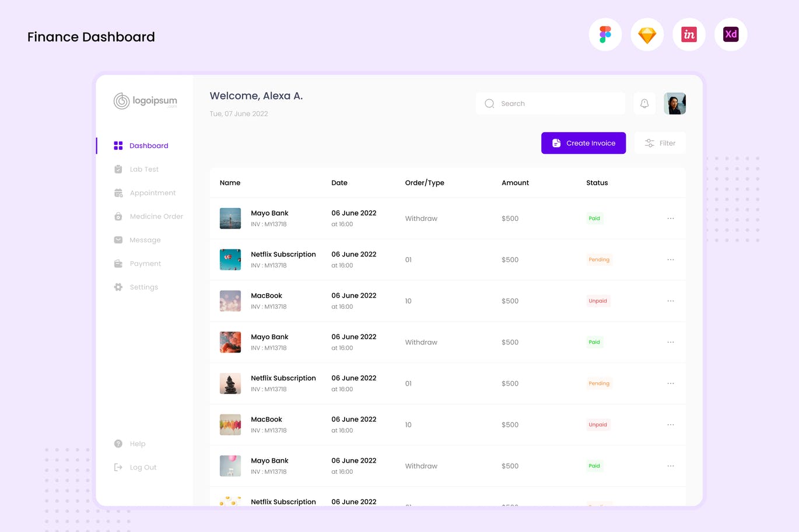Click the Message envelope icon
Viewport: 799px width, 532px height.
118,240
